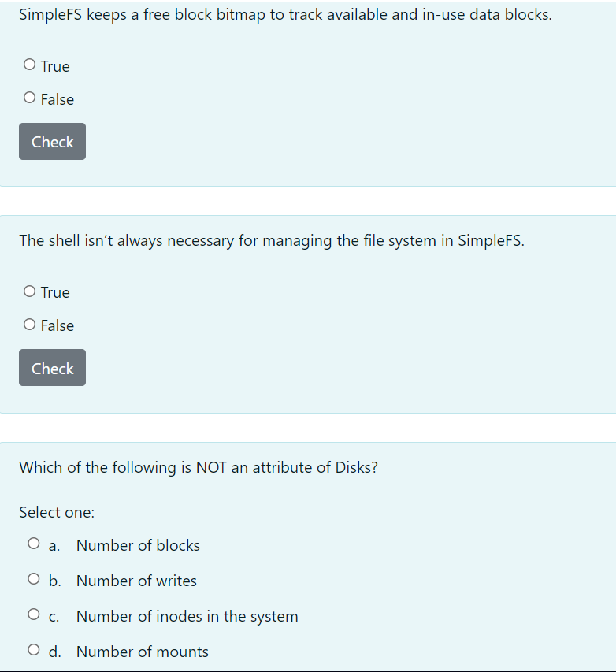Select False for the free block bitmap question
616x672 pixels.
pyautogui.click(x=28, y=96)
